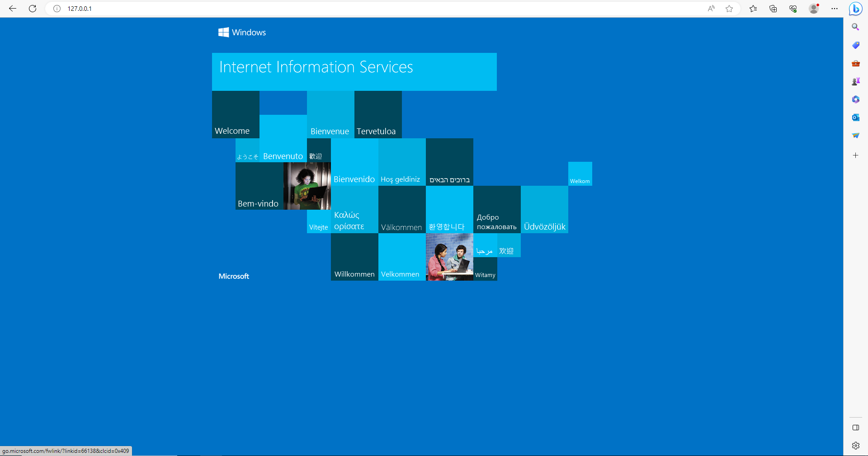Open the Microsoft 365 sidebar icon
This screenshot has width=868, height=456.
(855, 99)
